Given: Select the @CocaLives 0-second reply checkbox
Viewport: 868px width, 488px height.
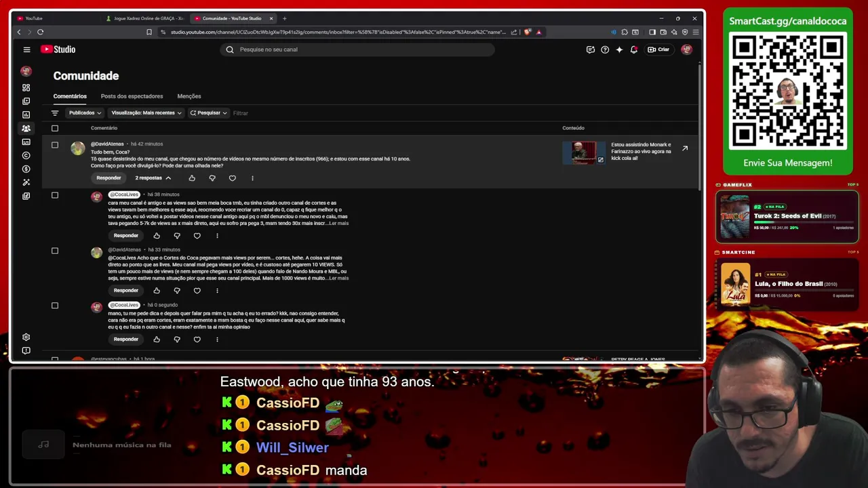Looking at the screenshot, I should point(55,306).
